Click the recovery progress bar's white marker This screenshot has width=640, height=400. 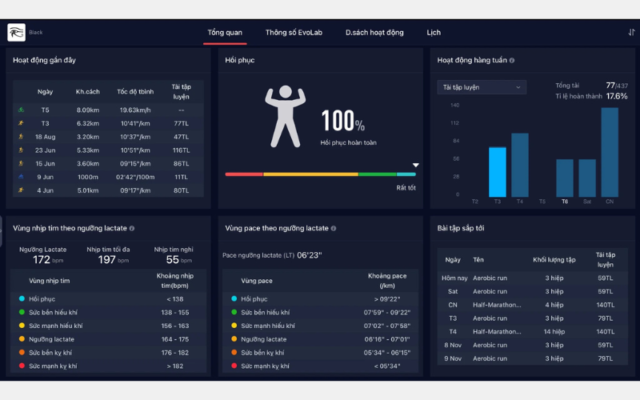[x=416, y=165]
